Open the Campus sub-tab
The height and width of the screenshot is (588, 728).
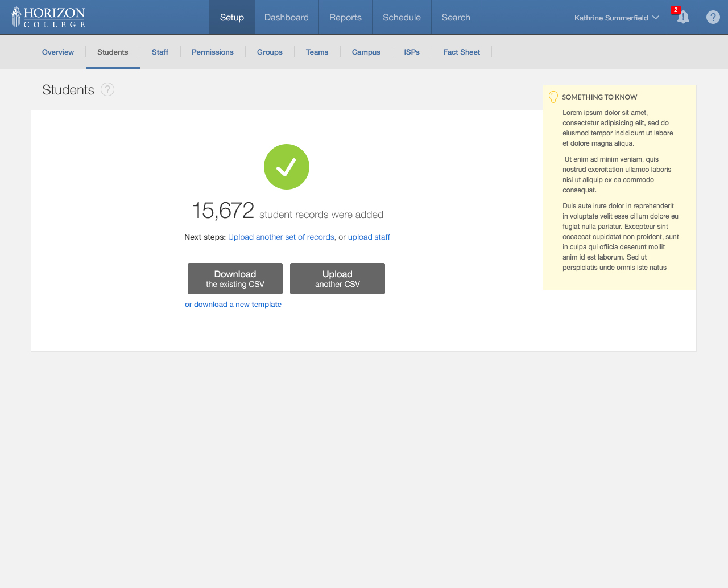coord(366,52)
